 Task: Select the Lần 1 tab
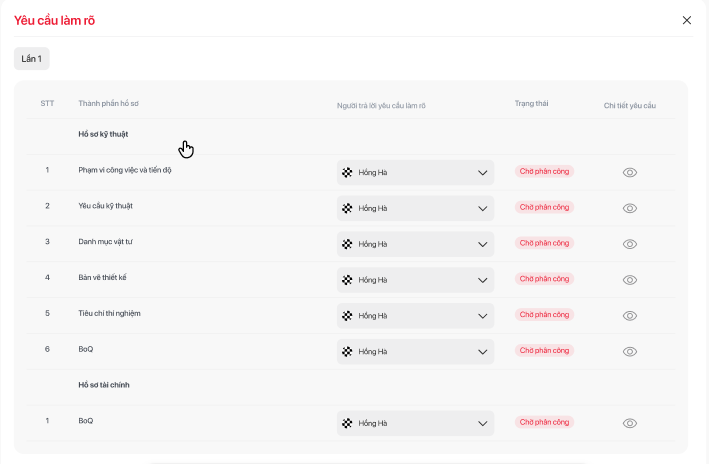pos(32,59)
